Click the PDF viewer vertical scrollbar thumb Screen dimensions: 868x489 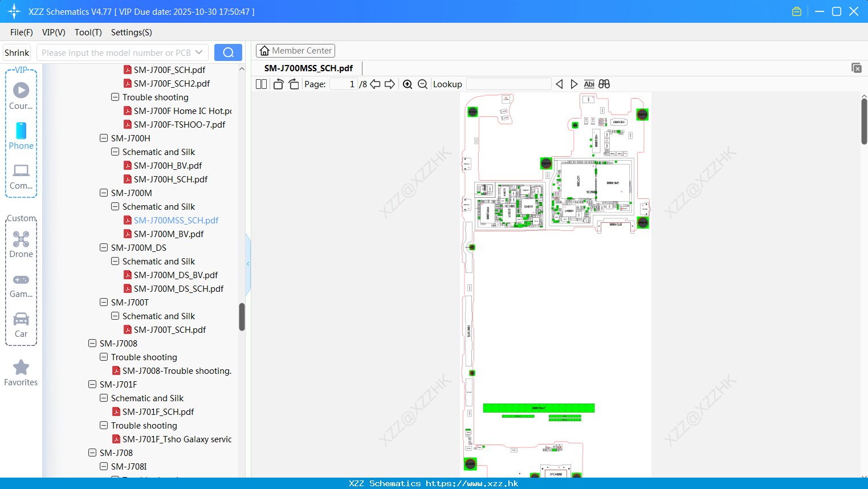(x=864, y=121)
